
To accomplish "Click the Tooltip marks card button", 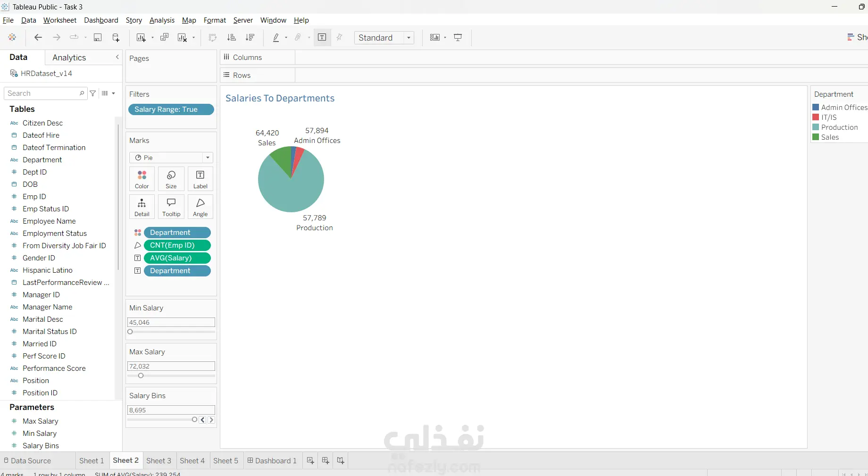I will [x=171, y=207].
